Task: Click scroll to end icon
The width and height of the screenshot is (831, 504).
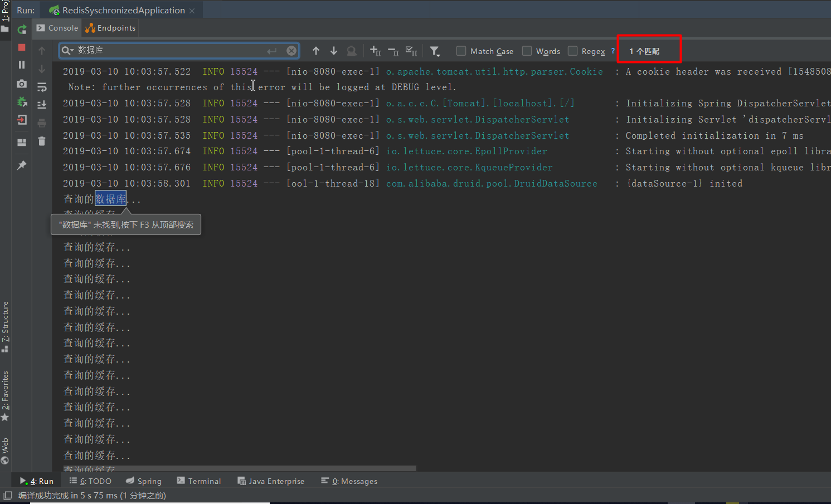Action: (x=42, y=105)
